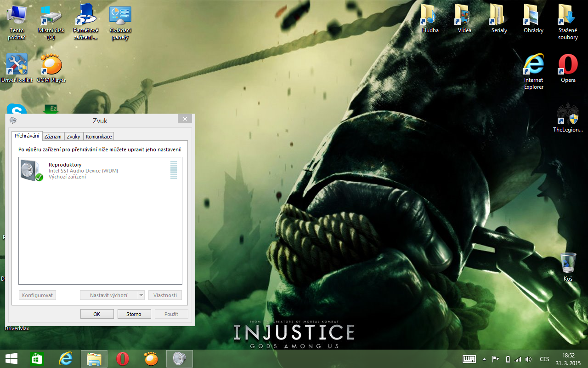Select the GOM Player desktop shortcut

click(51, 69)
